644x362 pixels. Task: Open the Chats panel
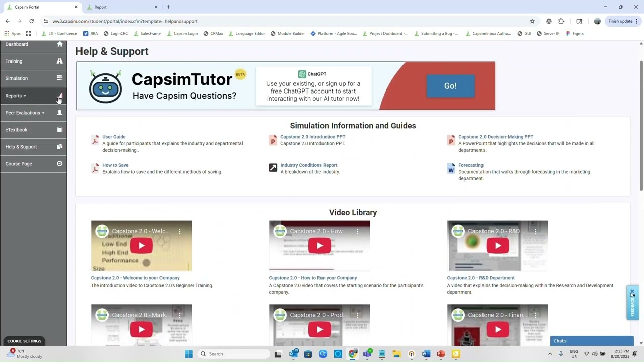(x=592, y=341)
